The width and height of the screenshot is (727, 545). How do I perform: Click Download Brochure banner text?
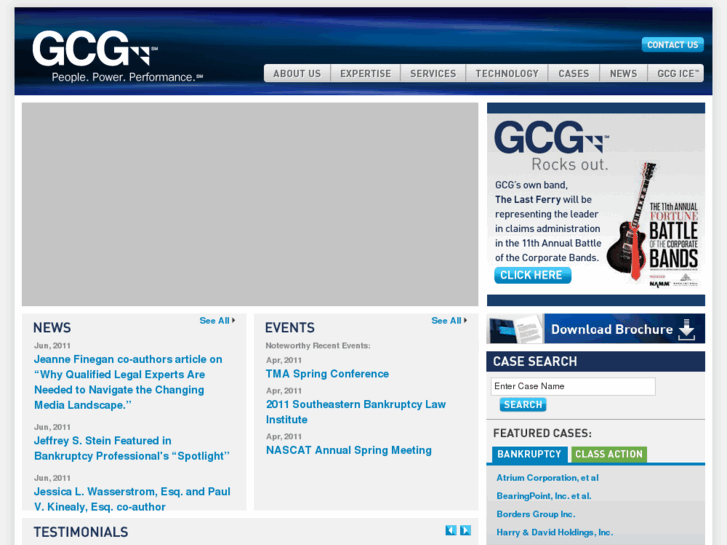(612, 329)
